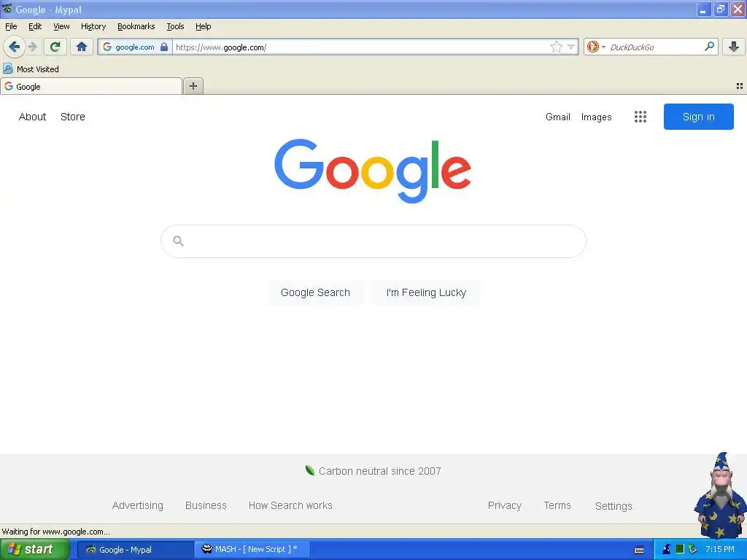
Task: Open the Mypal raccoon icon in title bar
Action: [x=7, y=9]
